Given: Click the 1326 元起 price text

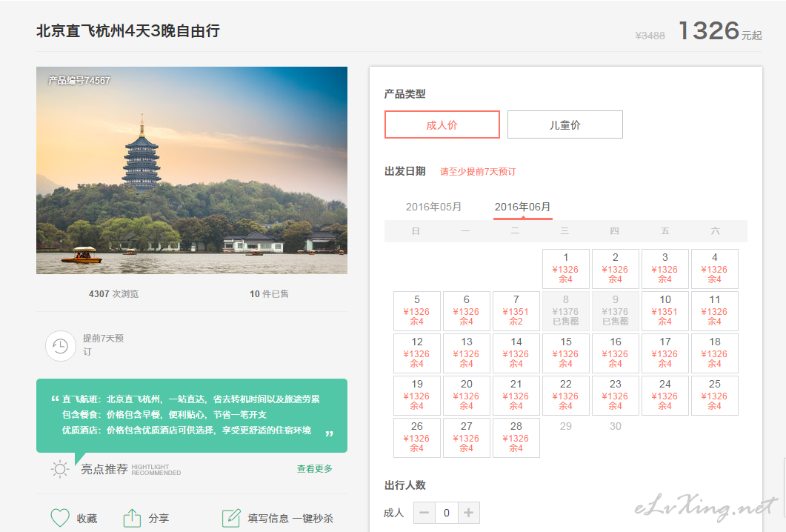Looking at the screenshot, I should (720, 30).
